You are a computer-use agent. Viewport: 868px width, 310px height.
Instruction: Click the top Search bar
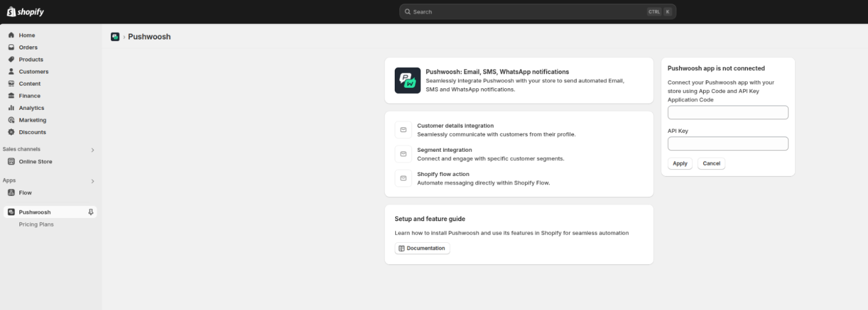pyautogui.click(x=537, y=12)
